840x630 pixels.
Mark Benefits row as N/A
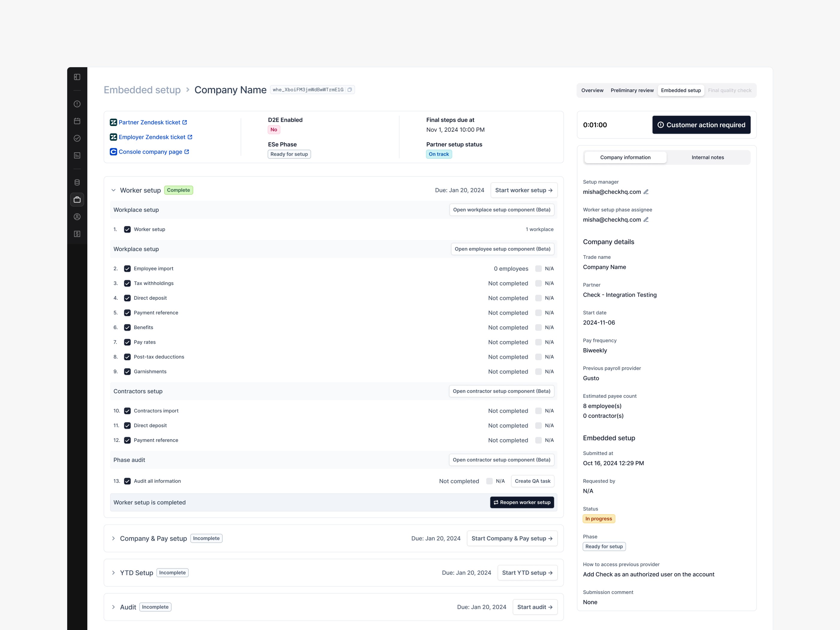[x=538, y=327]
